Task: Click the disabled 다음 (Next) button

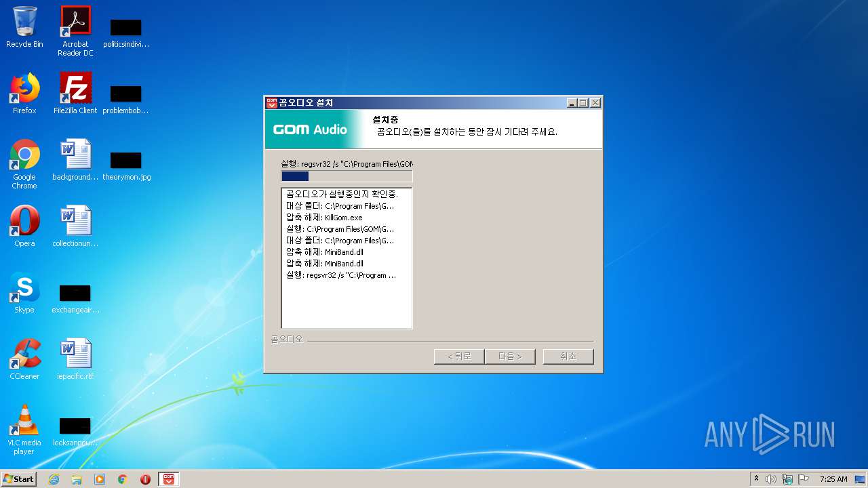Action: coord(510,357)
